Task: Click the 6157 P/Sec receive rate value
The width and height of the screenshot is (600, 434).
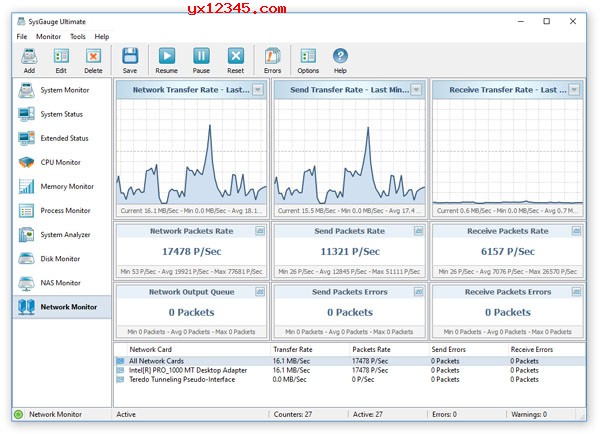Action: click(508, 251)
